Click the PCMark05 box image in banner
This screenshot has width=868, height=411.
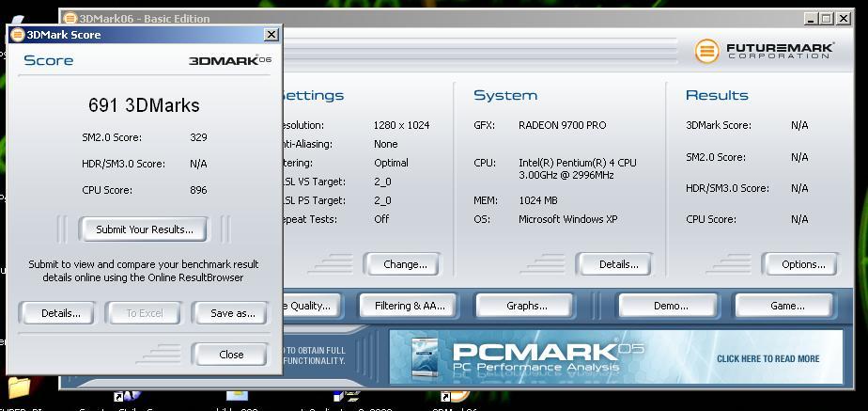pos(426,358)
